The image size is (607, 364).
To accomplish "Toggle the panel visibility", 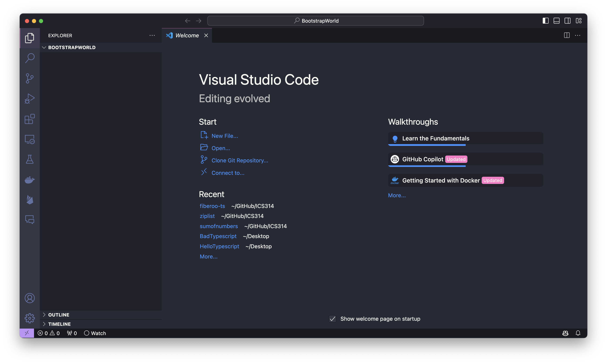I will (x=556, y=21).
